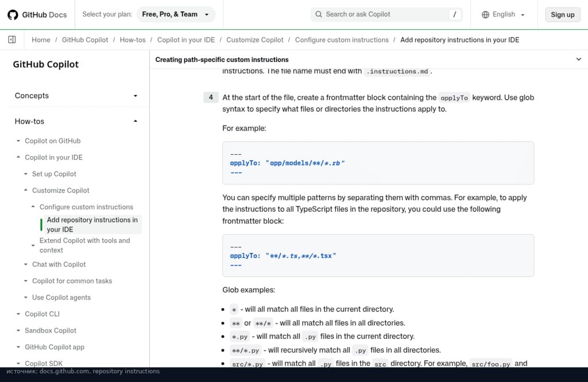This screenshot has width=588, height=382.
Task: Open GitHub Copilot sidebar heading
Action: 46,64
